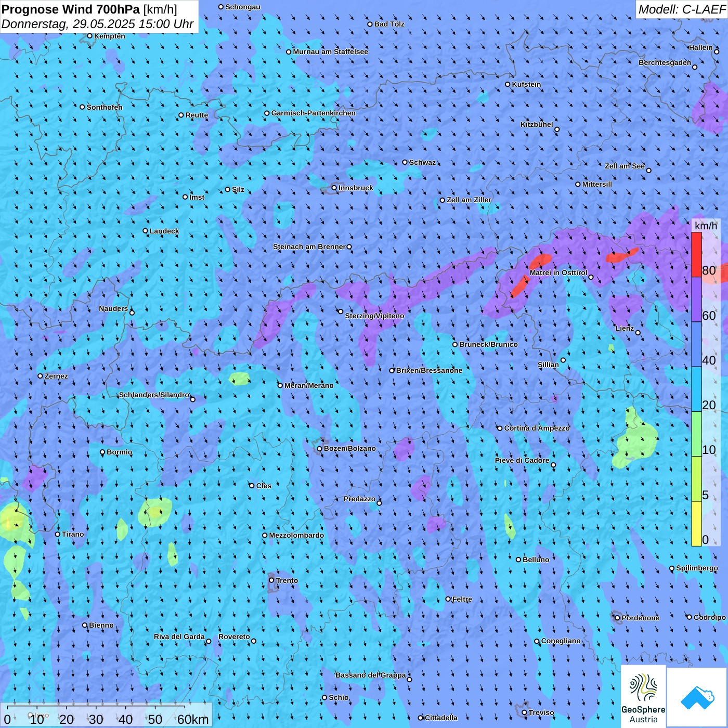The height and width of the screenshot is (728, 728).
Task: Click the Zernez label
Action: 56,376
